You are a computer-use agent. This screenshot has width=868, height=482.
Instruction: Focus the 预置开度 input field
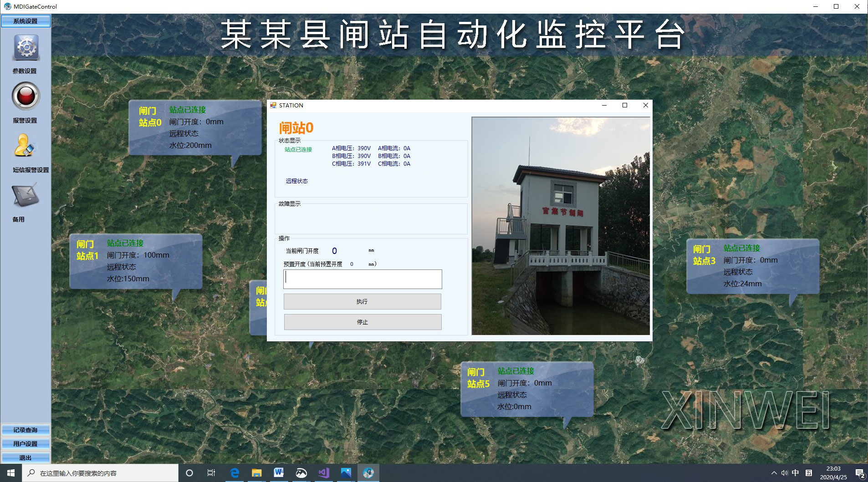363,279
